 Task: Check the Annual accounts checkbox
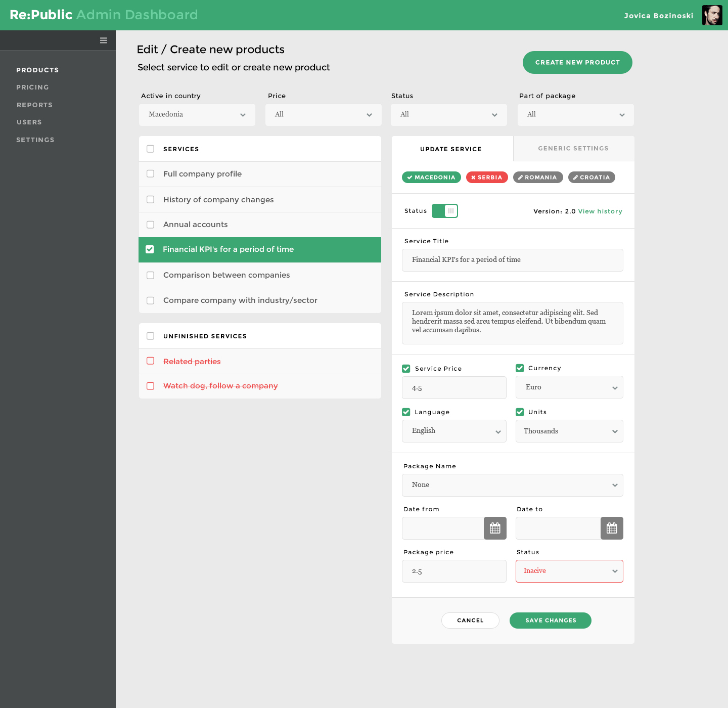(x=150, y=225)
